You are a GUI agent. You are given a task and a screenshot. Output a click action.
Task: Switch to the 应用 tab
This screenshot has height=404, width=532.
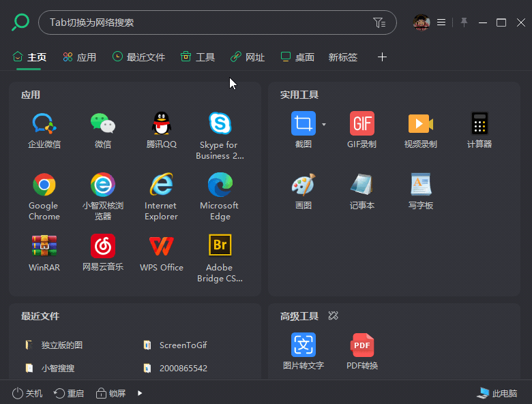click(79, 57)
